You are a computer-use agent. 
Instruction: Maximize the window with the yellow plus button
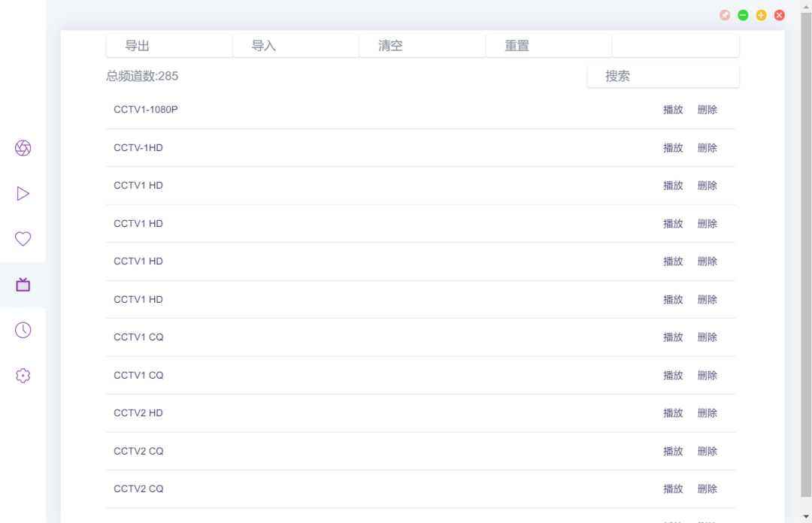click(761, 15)
